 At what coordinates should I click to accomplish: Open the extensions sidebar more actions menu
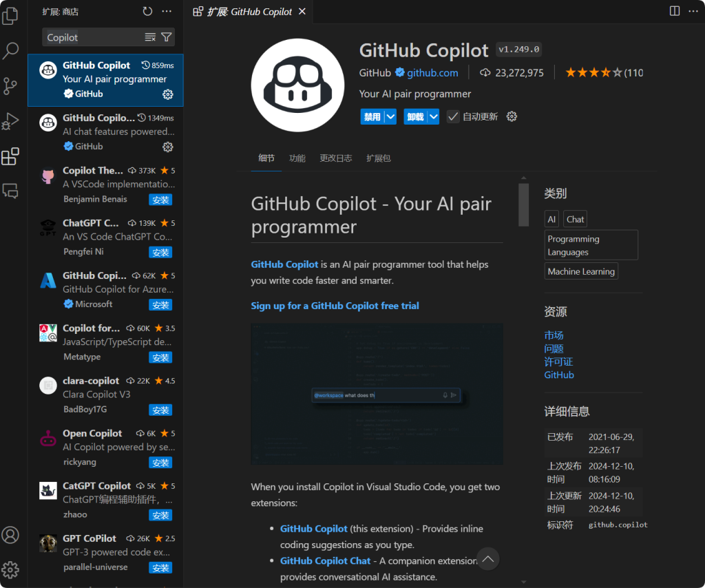point(167,11)
